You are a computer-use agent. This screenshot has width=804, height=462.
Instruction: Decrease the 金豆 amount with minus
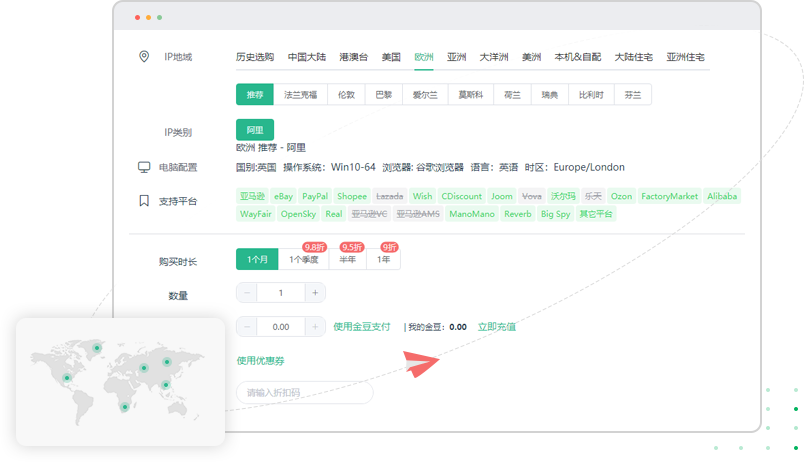(x=247, y=326)
